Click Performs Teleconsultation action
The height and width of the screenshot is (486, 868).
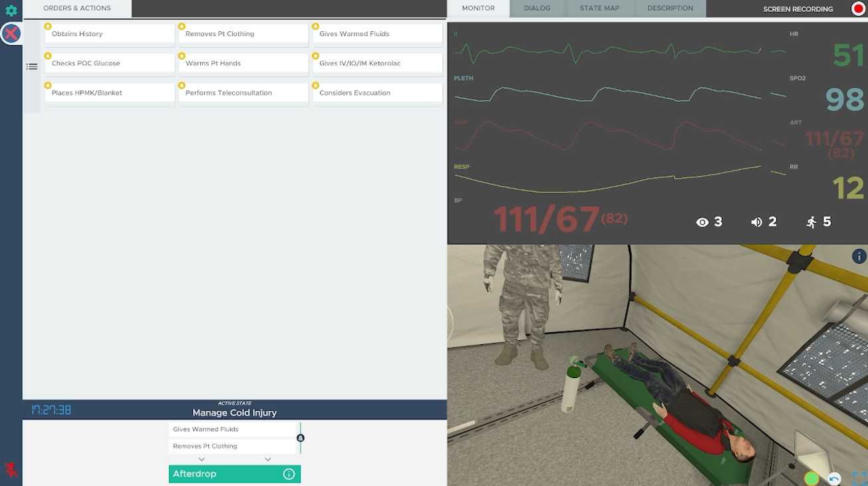point(243,93)
